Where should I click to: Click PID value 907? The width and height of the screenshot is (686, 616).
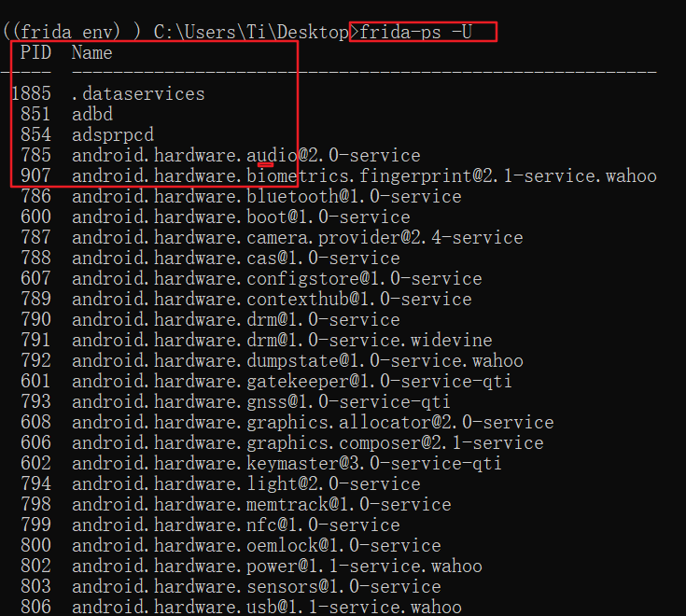35,175
